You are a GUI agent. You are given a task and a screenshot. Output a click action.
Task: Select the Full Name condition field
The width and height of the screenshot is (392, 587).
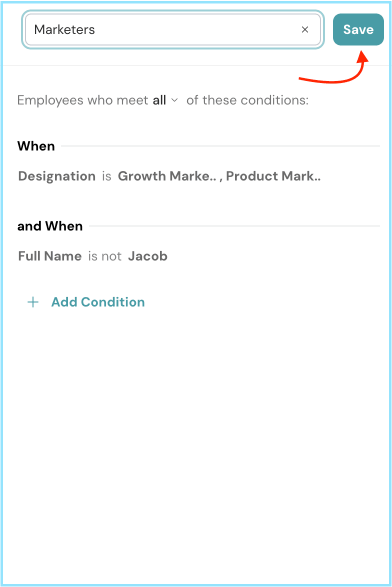(50, 256)
